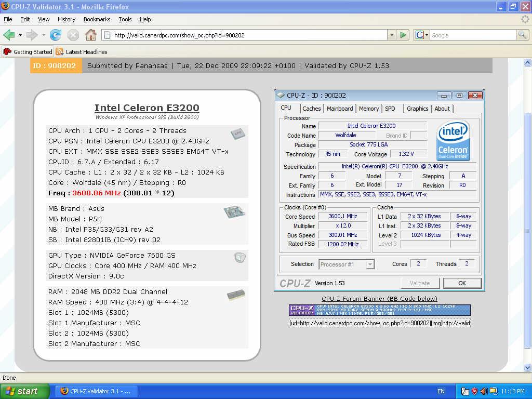Open the Edit menu
532x399 pixels.
[25, 19]
